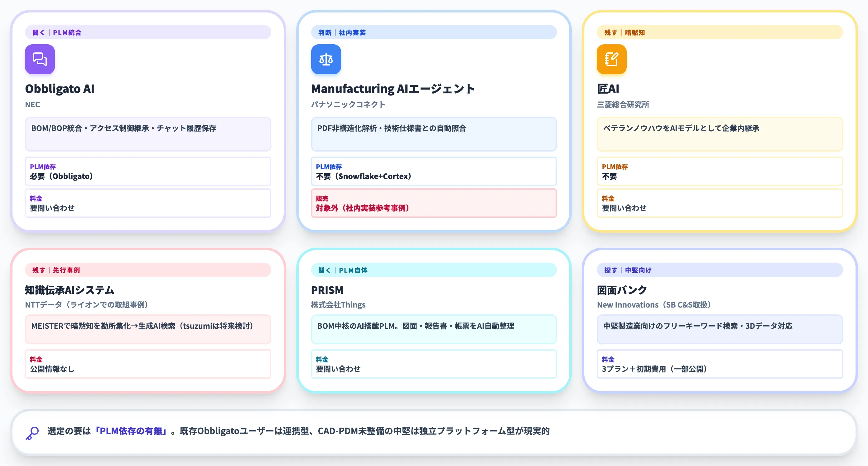Click the blue balance scale icon
868x466 pixels.
(326, 59)
